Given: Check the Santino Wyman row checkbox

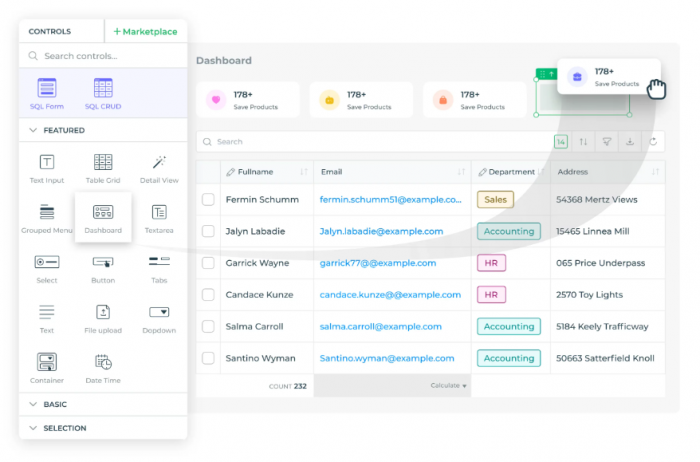Looking at the screenshot, I should coord(208,358).
